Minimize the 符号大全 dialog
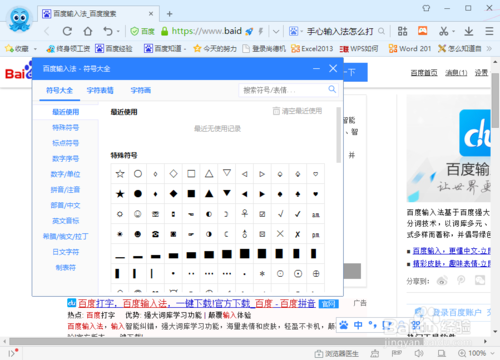500x360 pixels. (316, 69)
